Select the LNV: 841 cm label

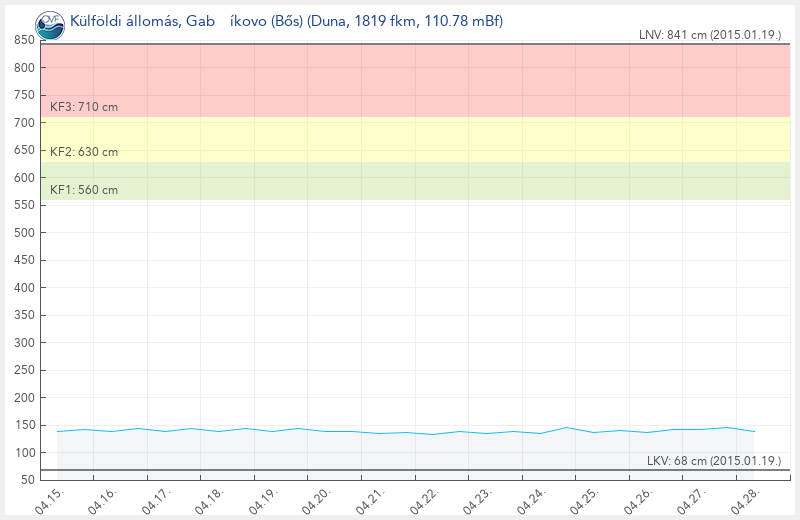click(709, 35)
